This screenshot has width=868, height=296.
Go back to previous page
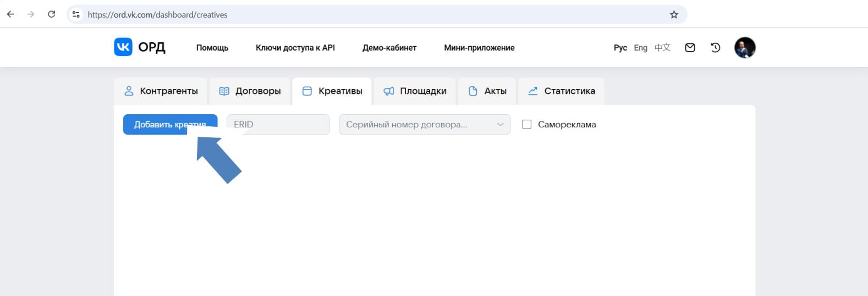10,14
